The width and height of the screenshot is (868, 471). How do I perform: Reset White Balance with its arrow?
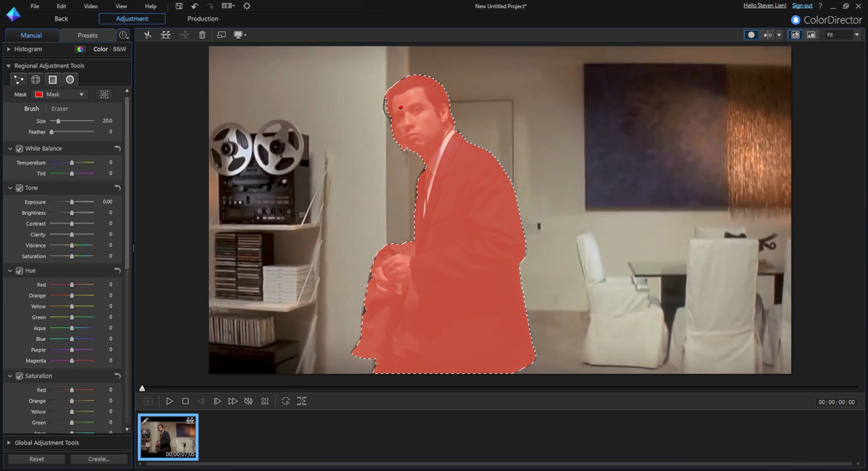click(x=117, y=148)
